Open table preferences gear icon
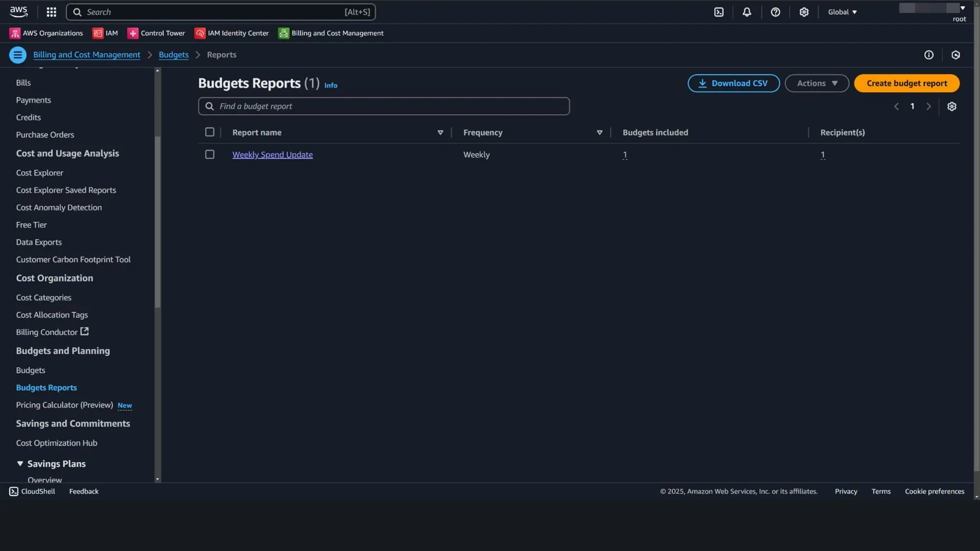Viewport: 980px width, 551px height. [x=951, y=106]
